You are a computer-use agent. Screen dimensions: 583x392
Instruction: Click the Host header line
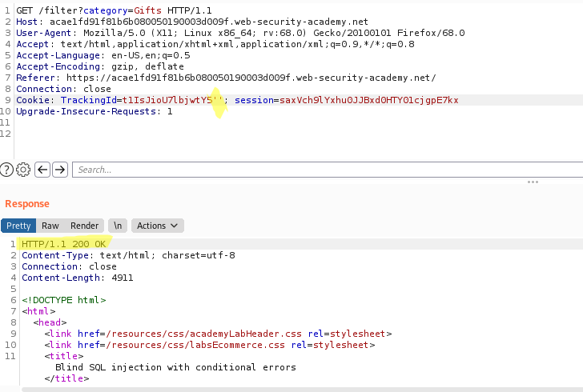point(192,22)
